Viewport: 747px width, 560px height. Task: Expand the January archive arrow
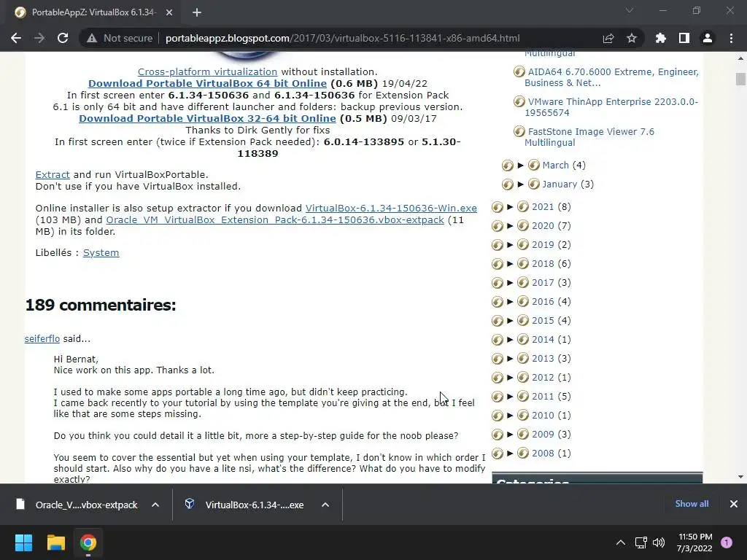point(521,184)
